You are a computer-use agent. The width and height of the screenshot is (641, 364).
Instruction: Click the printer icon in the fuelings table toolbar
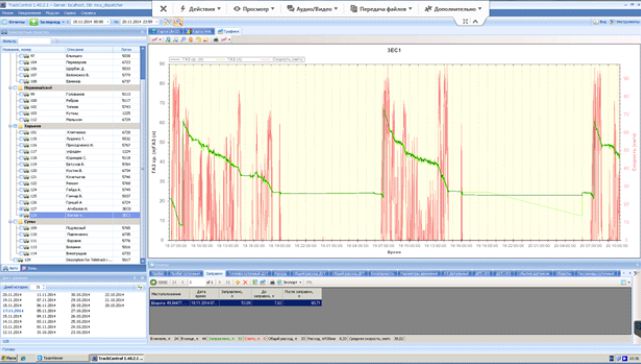click(x=272, y=282)
